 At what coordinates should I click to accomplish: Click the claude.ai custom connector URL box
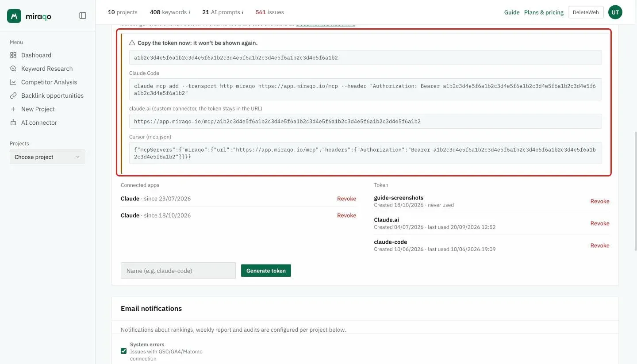(365, 121)
